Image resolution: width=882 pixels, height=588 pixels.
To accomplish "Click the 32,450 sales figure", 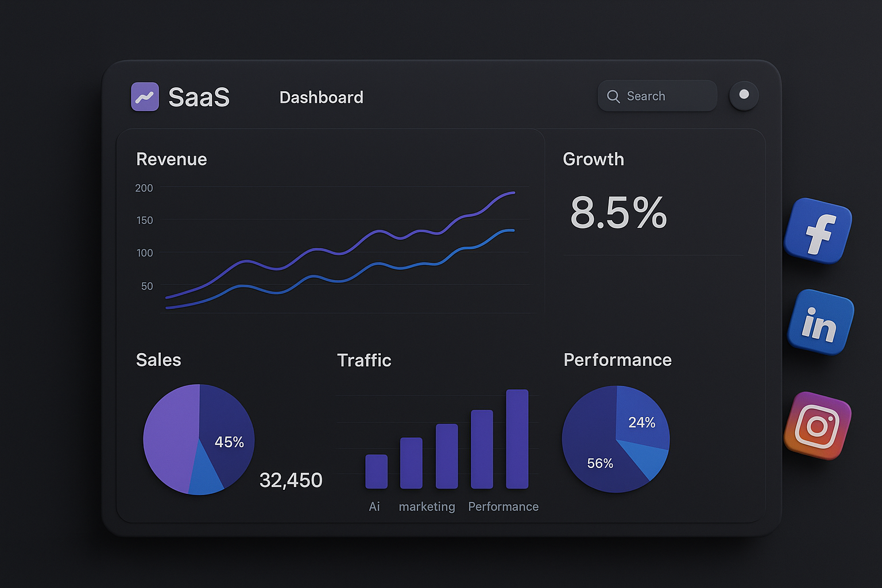I will pos(291,480).
